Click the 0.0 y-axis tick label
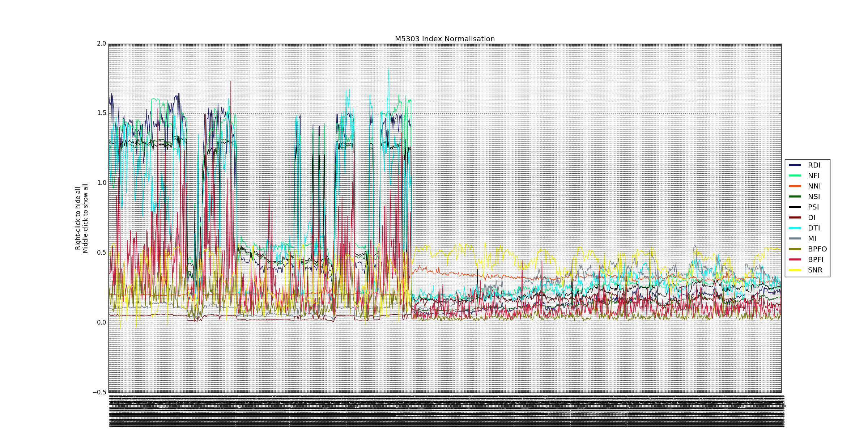868x436 pixels. [102, 322]
